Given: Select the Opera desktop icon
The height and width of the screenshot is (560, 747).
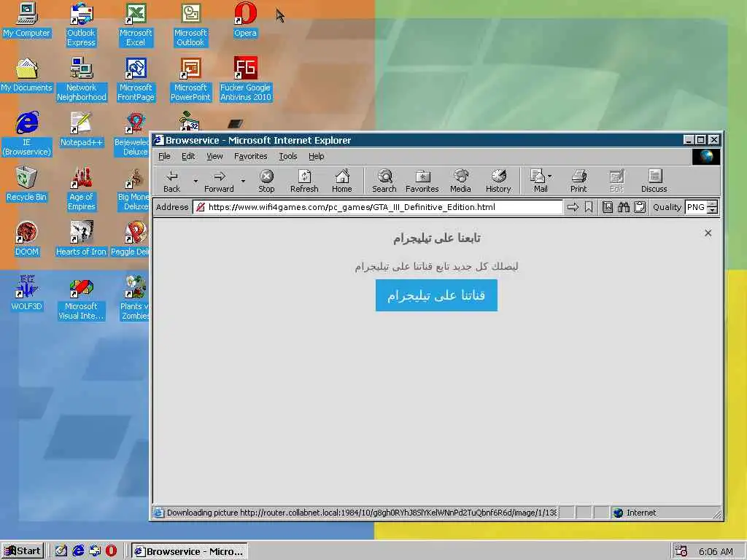Looking at the screenshot, I should 245,20.
